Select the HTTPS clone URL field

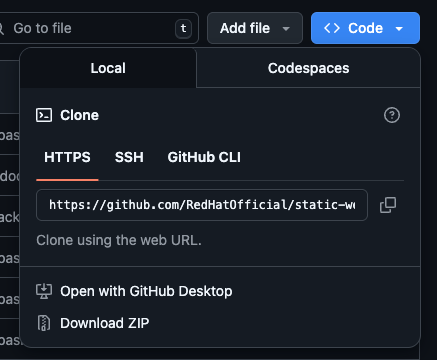pyautogui.click(x=202, y=205)
